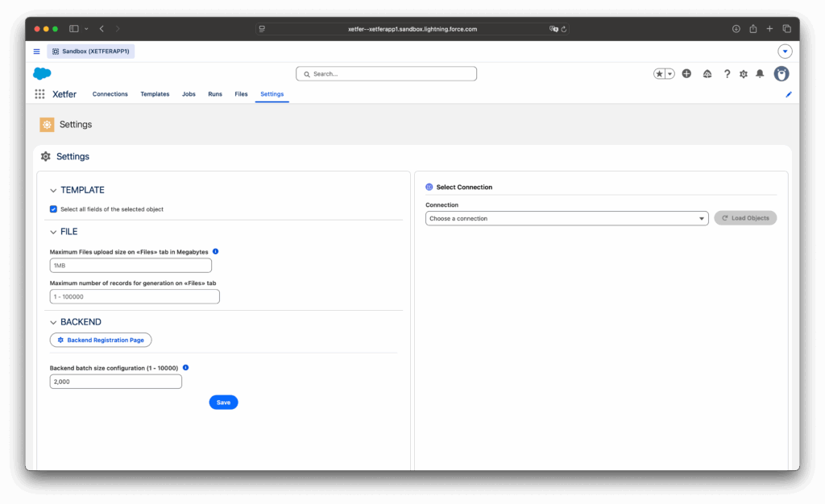This screenshot has height=504, width=825.
Task: Switch to the Runs tab
Action: pos(214,94)
